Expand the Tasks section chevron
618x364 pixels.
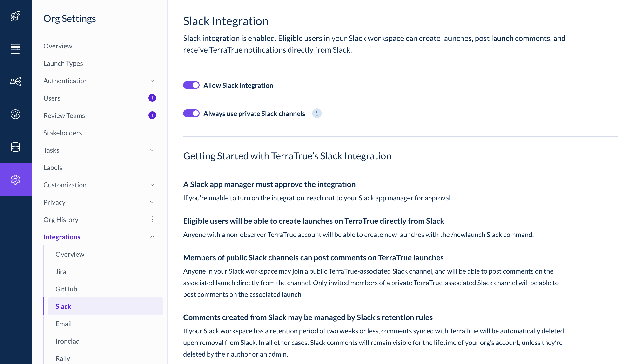click(x=152, y=150)
